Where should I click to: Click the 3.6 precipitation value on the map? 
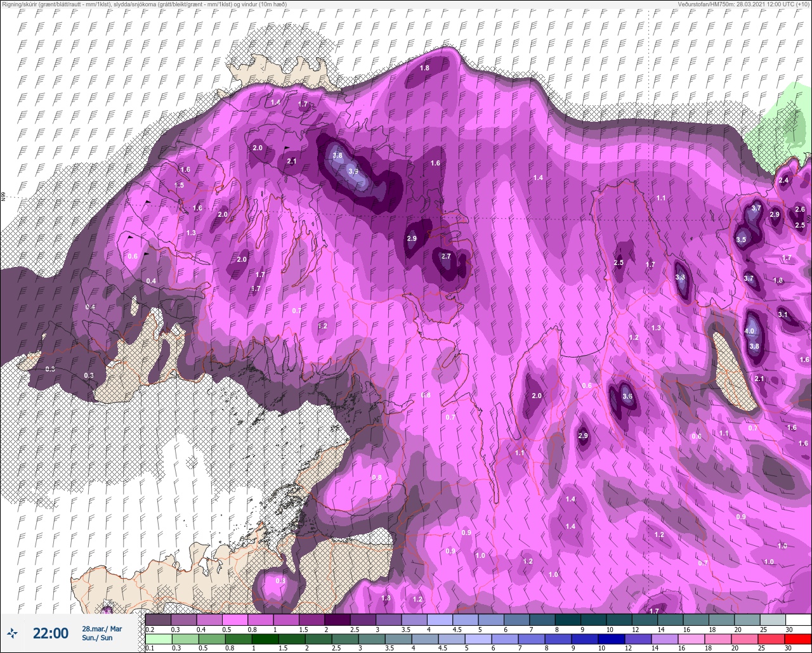(x=628, y=396)
